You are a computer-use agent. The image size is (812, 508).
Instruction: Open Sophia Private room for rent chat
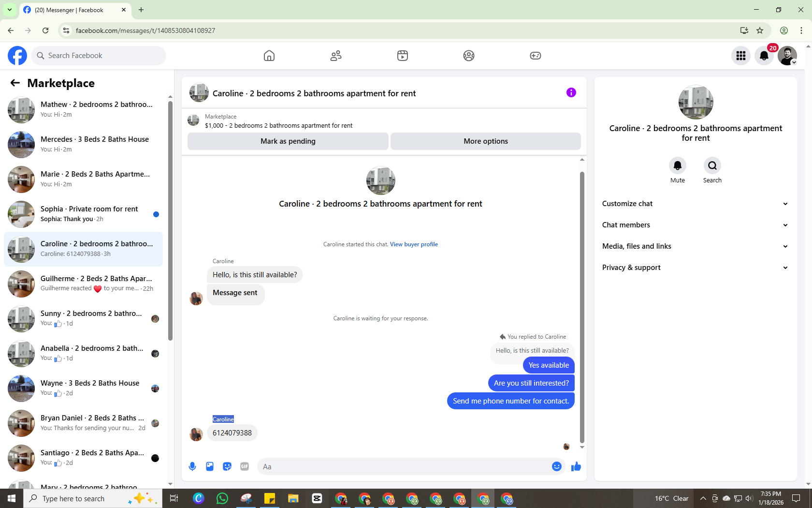coord(83,214)
